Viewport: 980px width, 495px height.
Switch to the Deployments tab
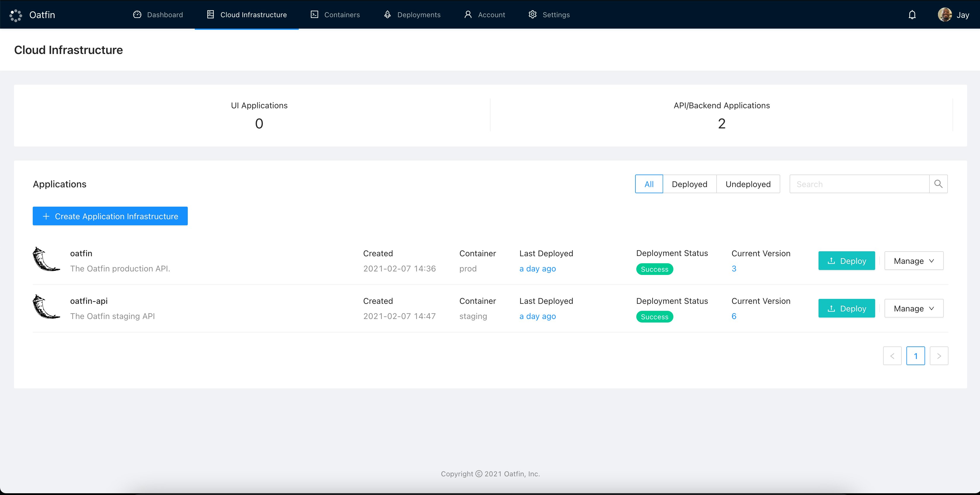412,15
